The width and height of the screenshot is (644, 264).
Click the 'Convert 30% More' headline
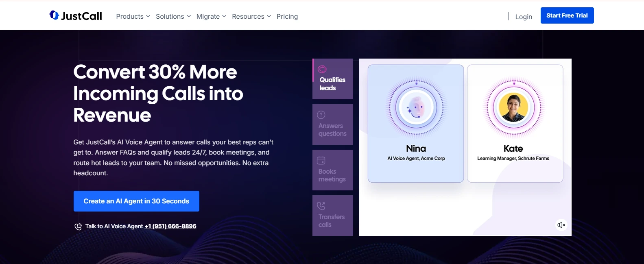pos(155,72)
